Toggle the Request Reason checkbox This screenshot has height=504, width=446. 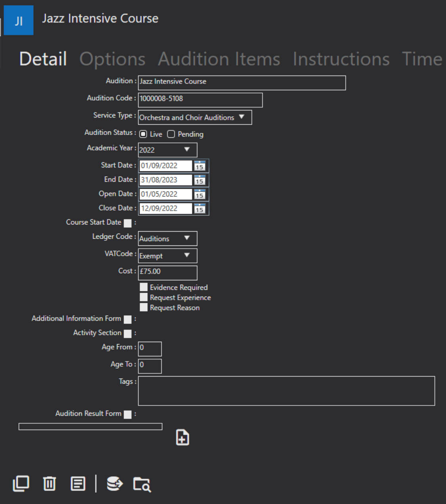pyautogui.click(x=143, y=307)
